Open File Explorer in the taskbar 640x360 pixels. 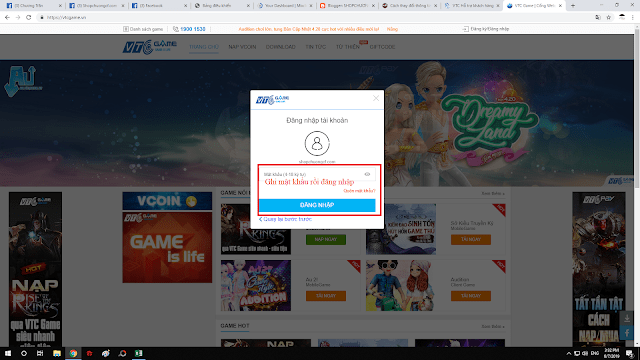[x=57, y=353]
